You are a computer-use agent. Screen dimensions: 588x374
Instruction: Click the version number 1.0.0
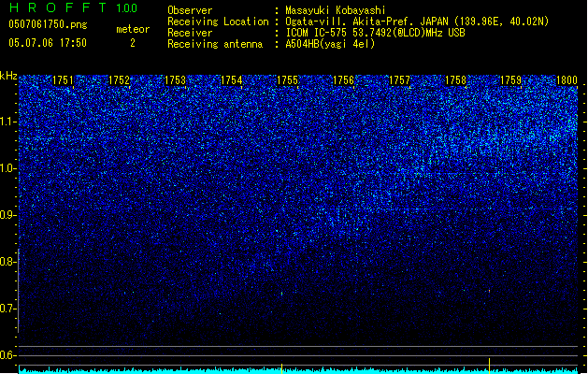coord(126,7)
